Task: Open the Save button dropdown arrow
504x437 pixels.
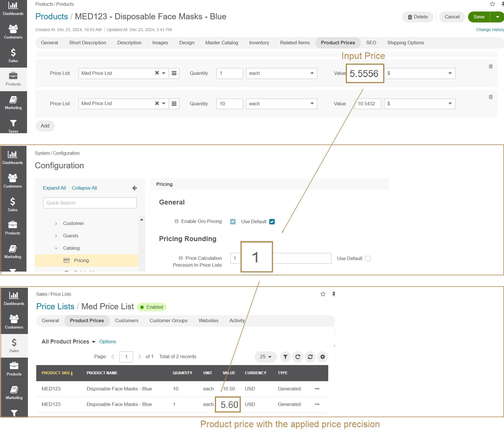Action: (497, 17)
